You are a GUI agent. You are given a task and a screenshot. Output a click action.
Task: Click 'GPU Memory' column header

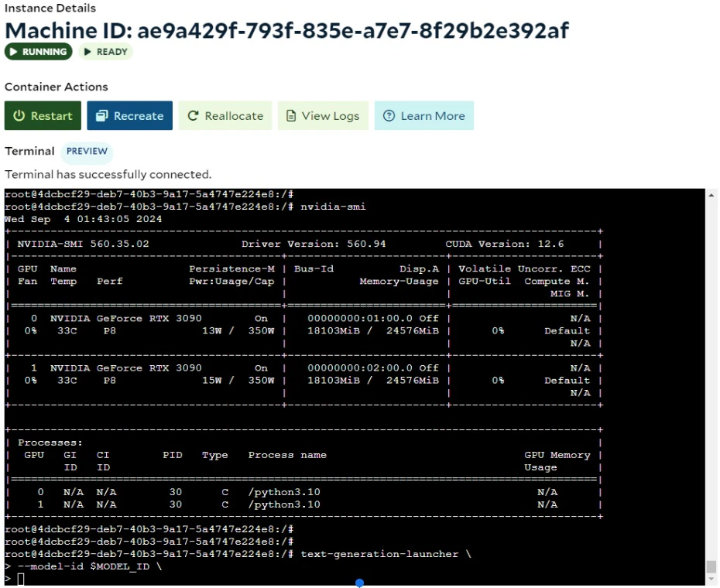pos(557,455)
